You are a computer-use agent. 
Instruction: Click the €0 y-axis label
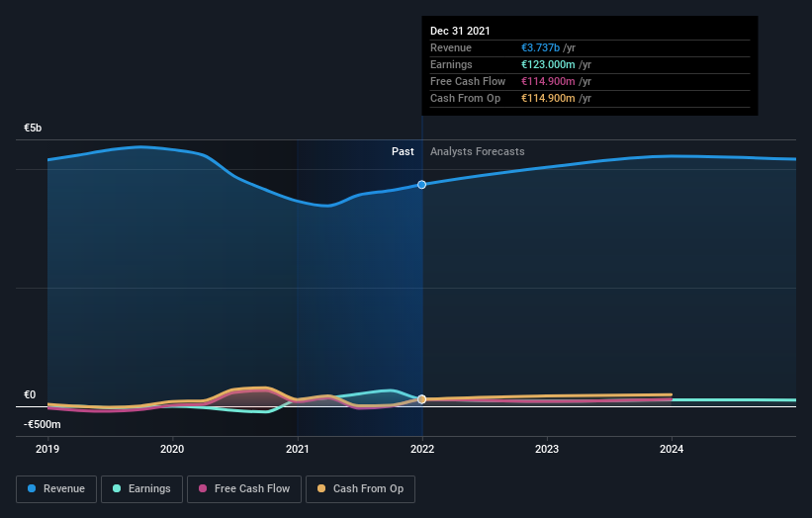[x=30, y=394]
